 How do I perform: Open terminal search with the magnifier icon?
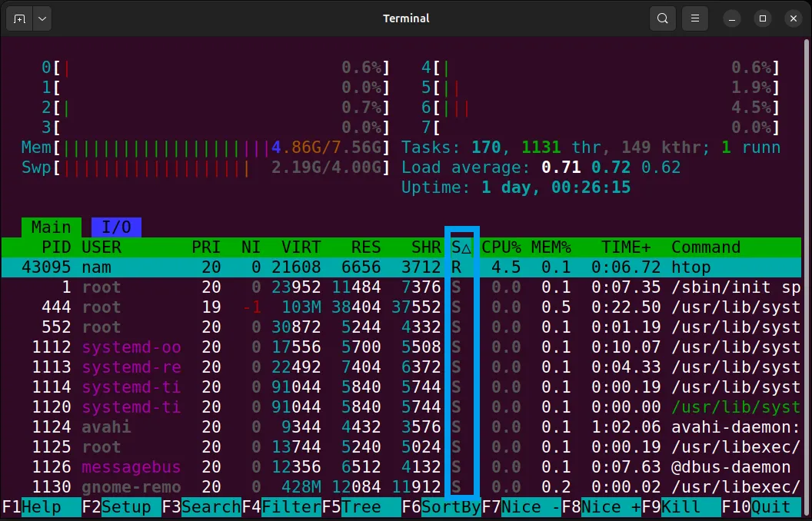pyautogui.click(x=662, y=18)
